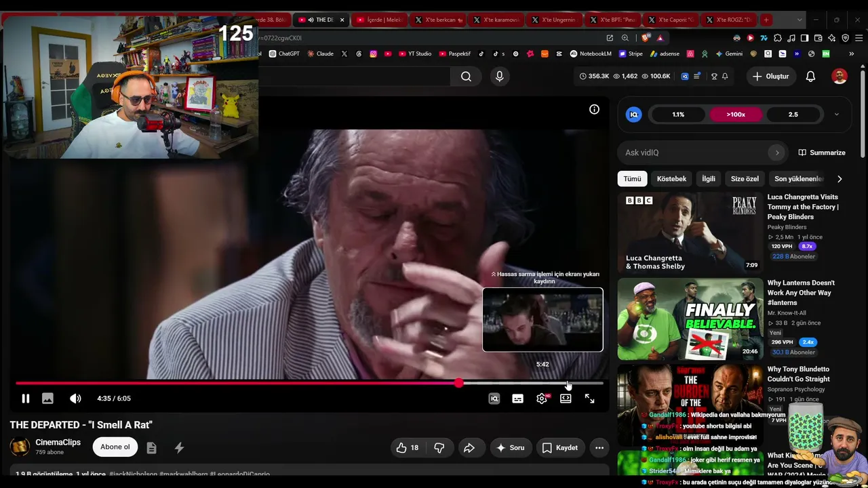This screenshot has width=868, height=488.
Task: Open the CinemaClips channel avatar
Action: coord(20,447)
